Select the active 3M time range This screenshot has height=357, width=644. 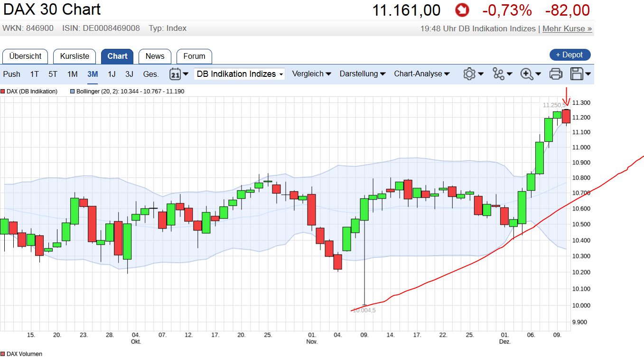[93, 74]
